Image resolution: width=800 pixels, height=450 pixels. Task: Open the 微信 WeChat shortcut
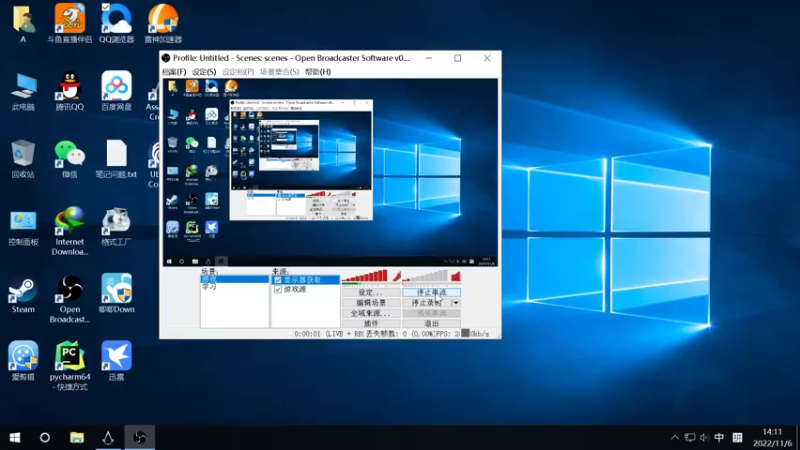point(70,159)
